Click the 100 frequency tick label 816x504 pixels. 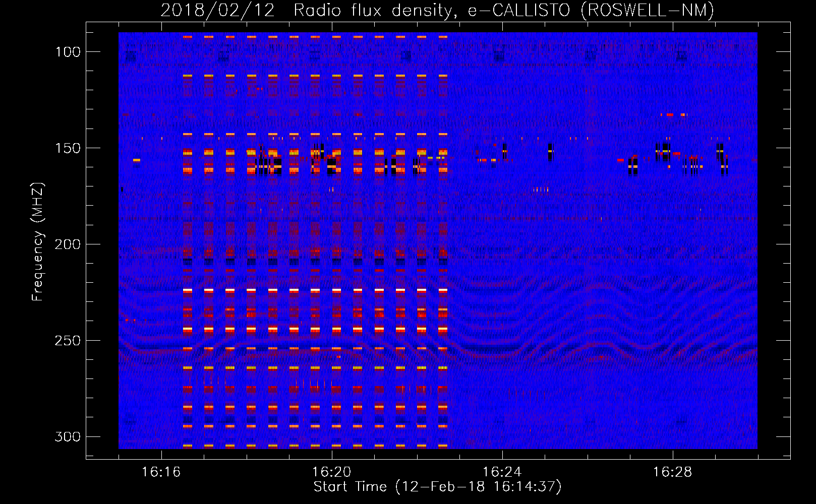tap(68, 52)
